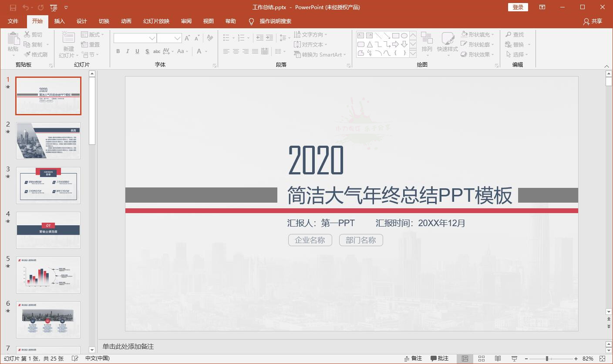
Task: Click the Save icon in title bar
Action: click(13, 7)
